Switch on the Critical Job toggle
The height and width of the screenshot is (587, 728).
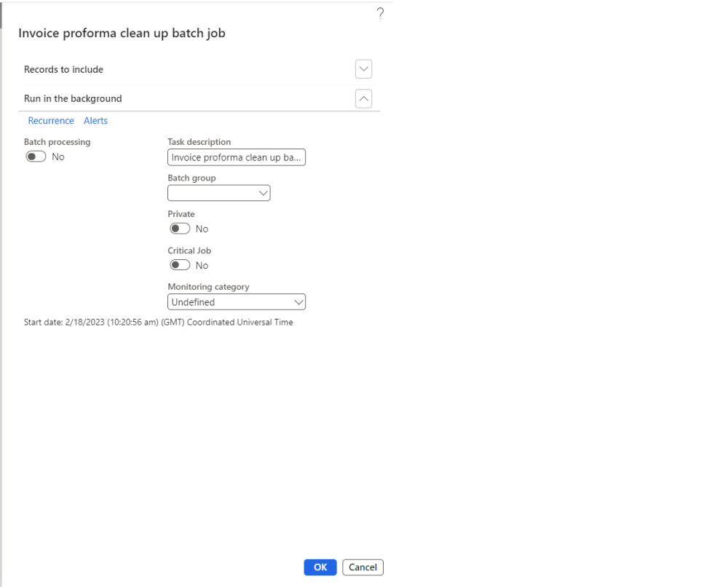[179, 265]
